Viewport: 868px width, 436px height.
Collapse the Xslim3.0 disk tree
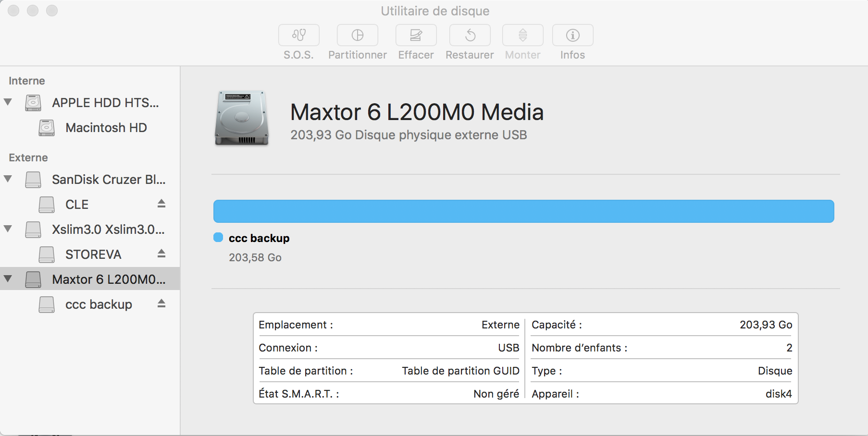pos(8,229)
